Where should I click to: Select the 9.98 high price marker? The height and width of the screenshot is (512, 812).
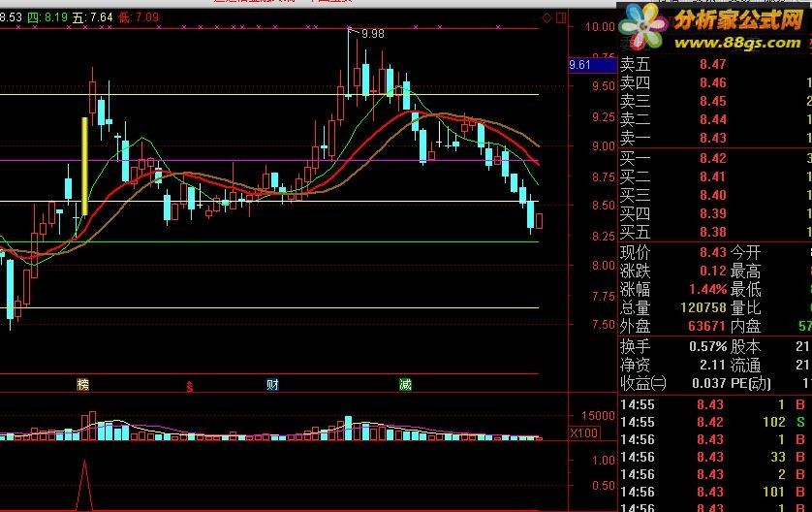click(372, 34)
